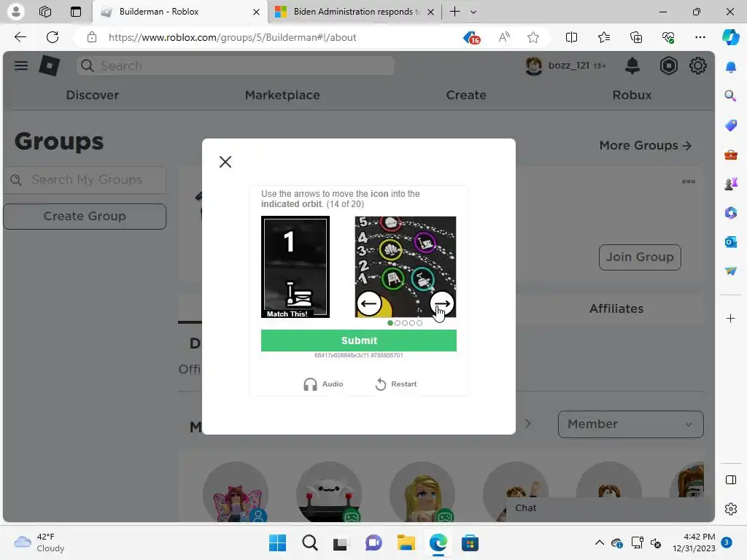Open the Roblox hamburger menu

21,66
